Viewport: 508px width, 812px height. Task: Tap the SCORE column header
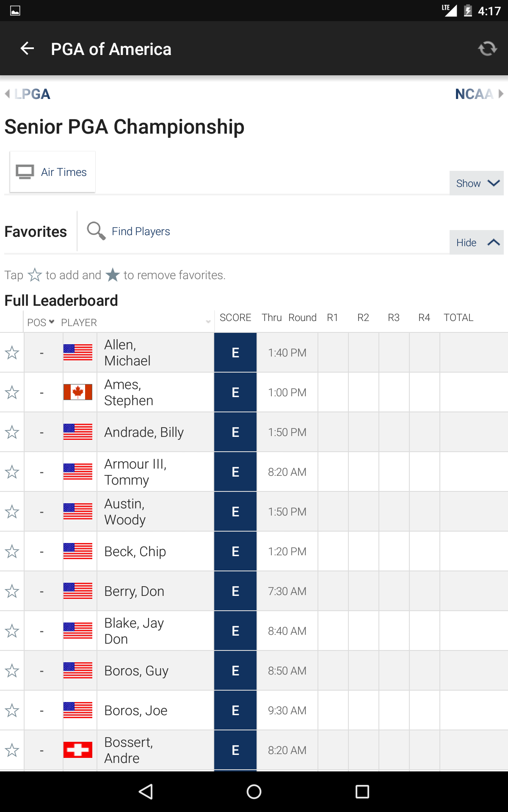[235, 318]
